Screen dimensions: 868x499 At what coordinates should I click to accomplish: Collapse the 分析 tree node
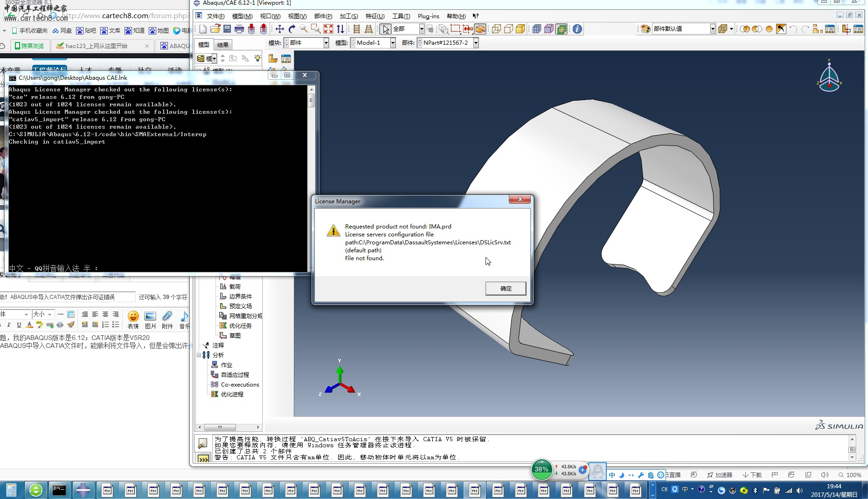pos(199,355)
